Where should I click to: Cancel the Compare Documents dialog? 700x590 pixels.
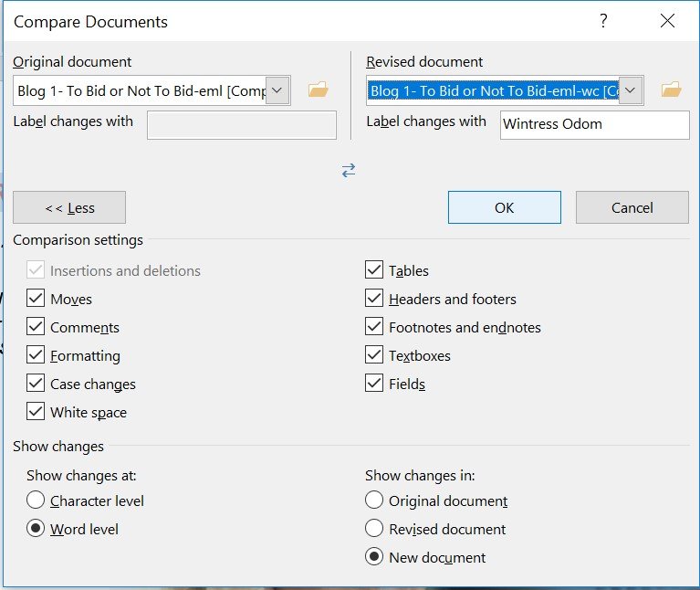coord(632,207)
